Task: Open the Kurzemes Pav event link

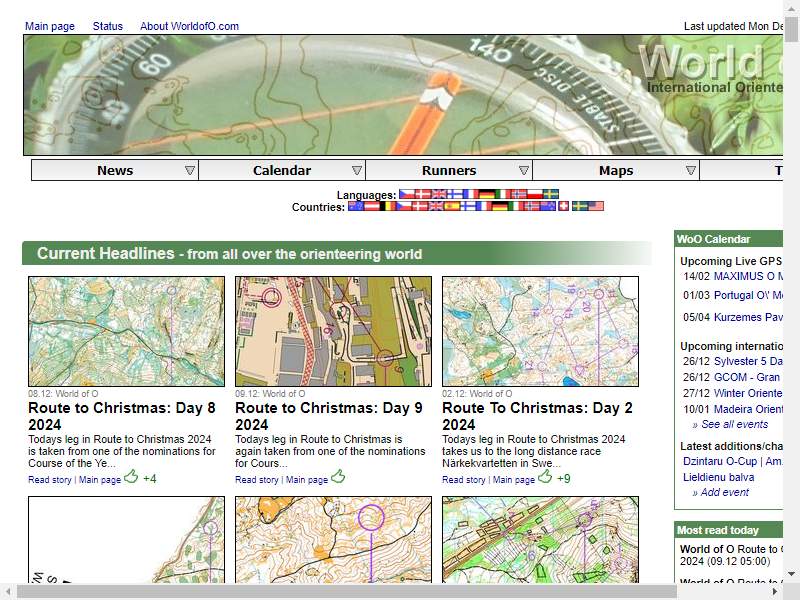Action: point(748,317)
